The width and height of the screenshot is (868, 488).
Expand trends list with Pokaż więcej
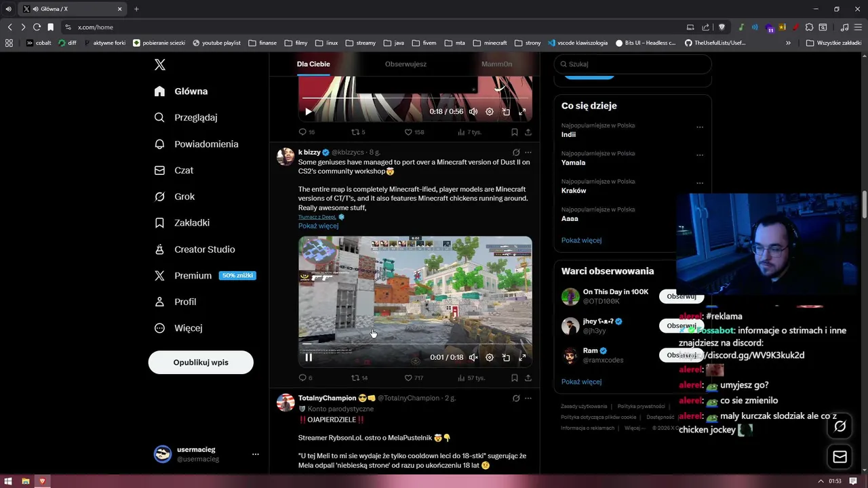[581, 240]
